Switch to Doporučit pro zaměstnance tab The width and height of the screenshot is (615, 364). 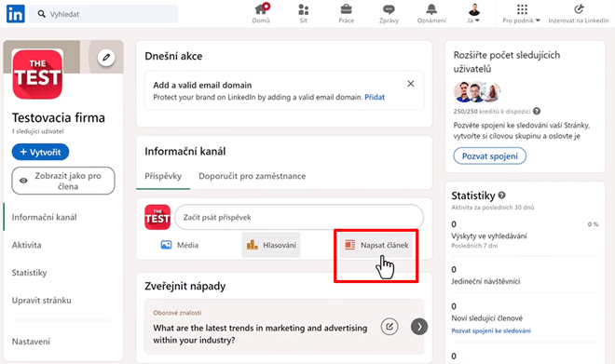[x=253, y=176]
